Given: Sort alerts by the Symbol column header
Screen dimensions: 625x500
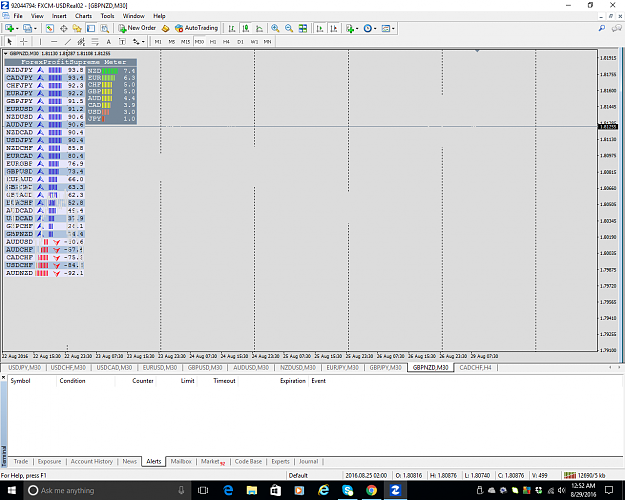Looking at the screenshot, I should (20, 381).
